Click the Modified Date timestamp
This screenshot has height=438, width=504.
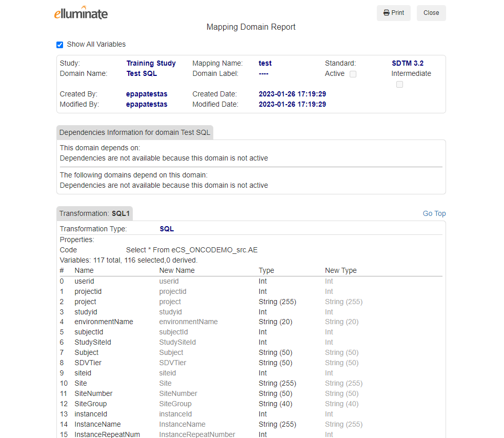(292, 104)
